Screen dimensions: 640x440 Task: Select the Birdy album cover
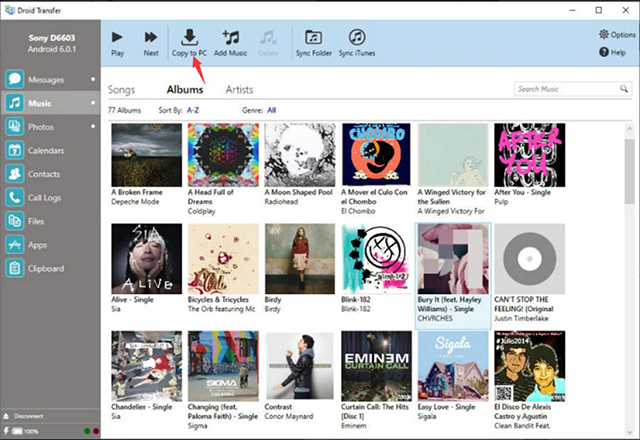click(300, 259)
